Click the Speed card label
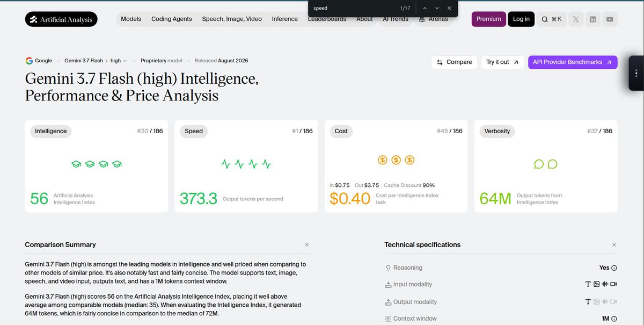Screen dimensions: 644x325 click(194, 131)
